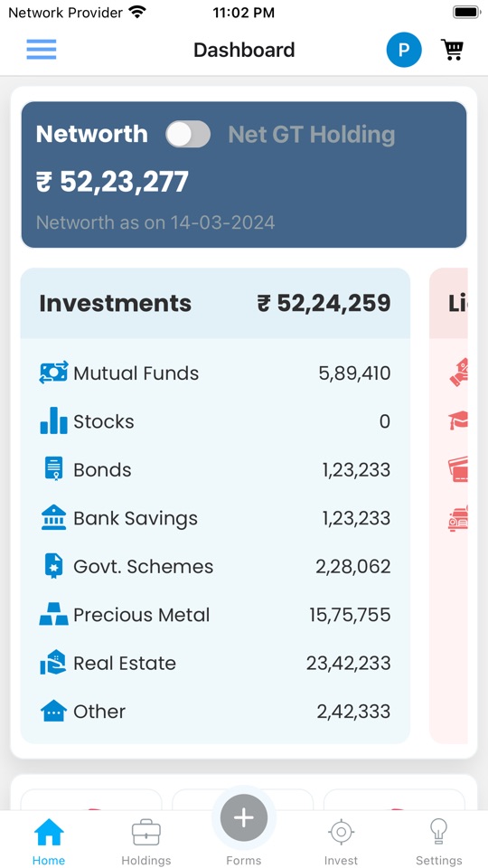Viewport: 488px width, 868px height.
Task: Select the Precious Metal label
Action: click(x=142, y=615)
